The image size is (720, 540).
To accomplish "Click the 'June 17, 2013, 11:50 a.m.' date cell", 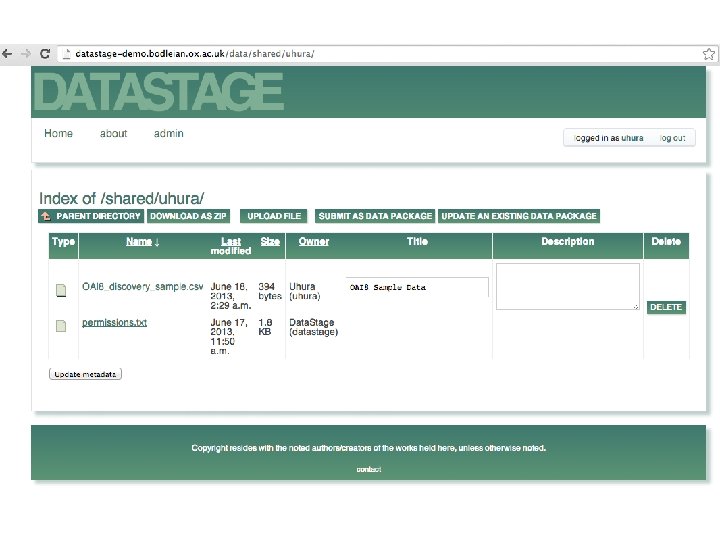I will pos(229,337).
